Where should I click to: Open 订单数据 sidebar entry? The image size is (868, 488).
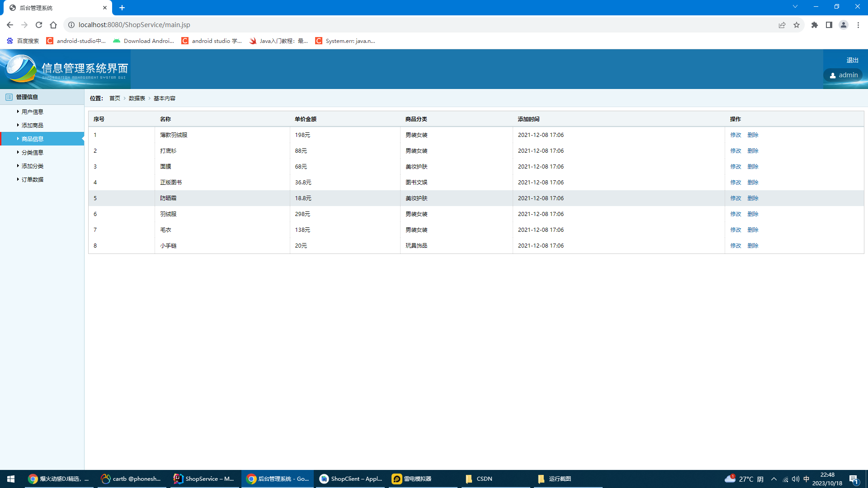(x=32, y=179)
